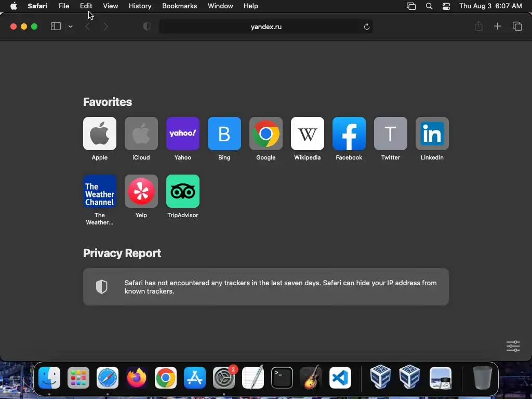
Task: Open the Apple favorite tile
Action: pos(99,134)
